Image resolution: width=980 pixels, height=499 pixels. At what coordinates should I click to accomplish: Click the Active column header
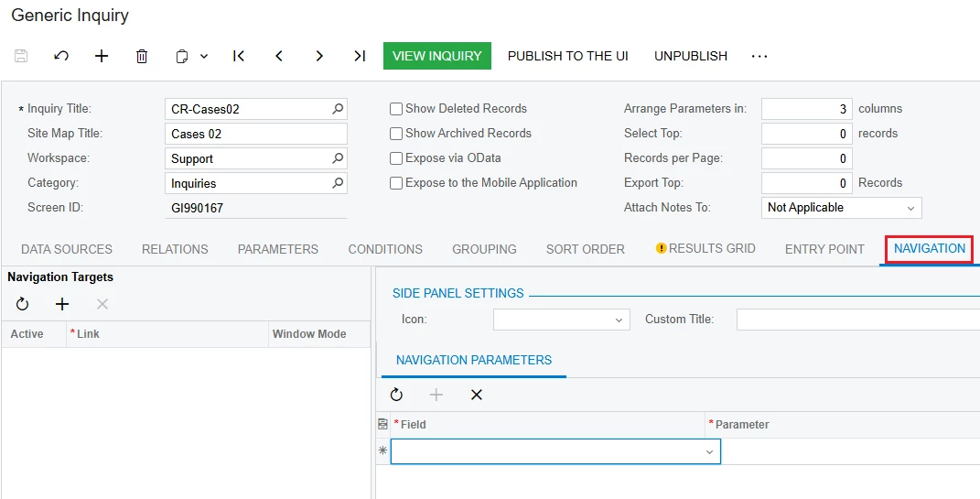[34, 334]
